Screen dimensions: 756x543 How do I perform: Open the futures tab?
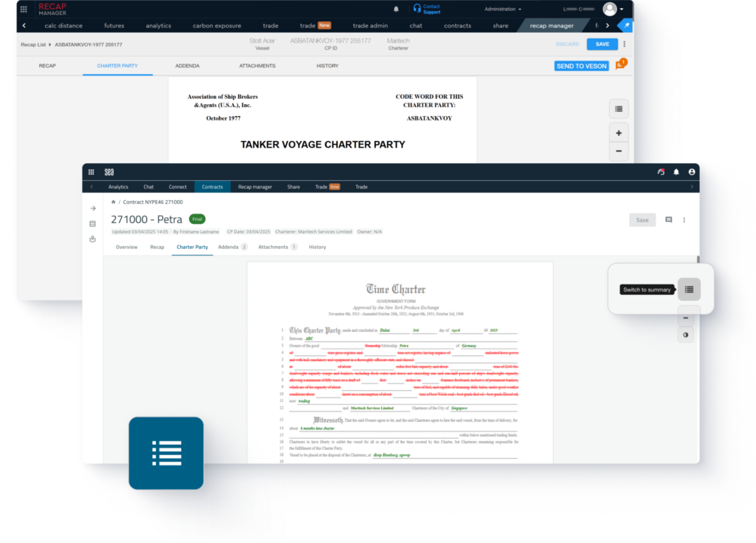[x=114, y=26]
